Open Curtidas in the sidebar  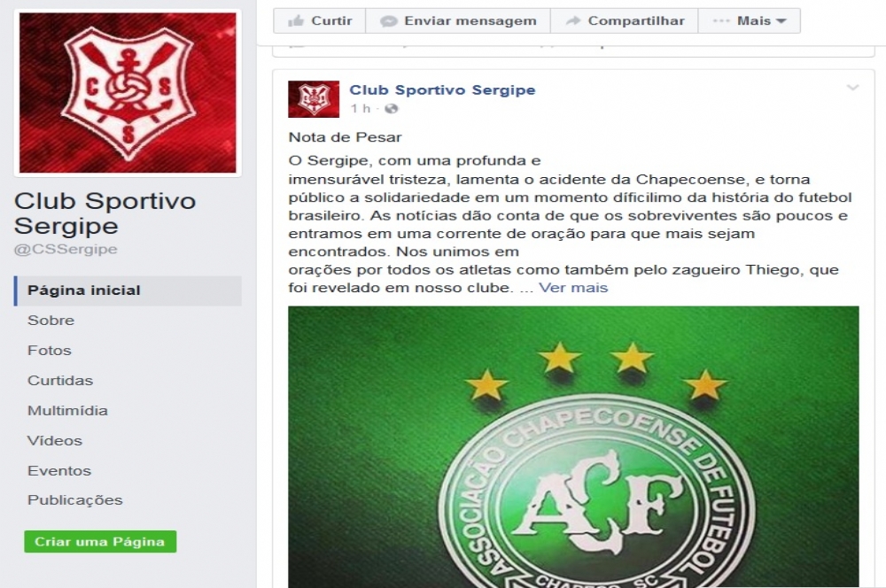[x=60, y=380]
